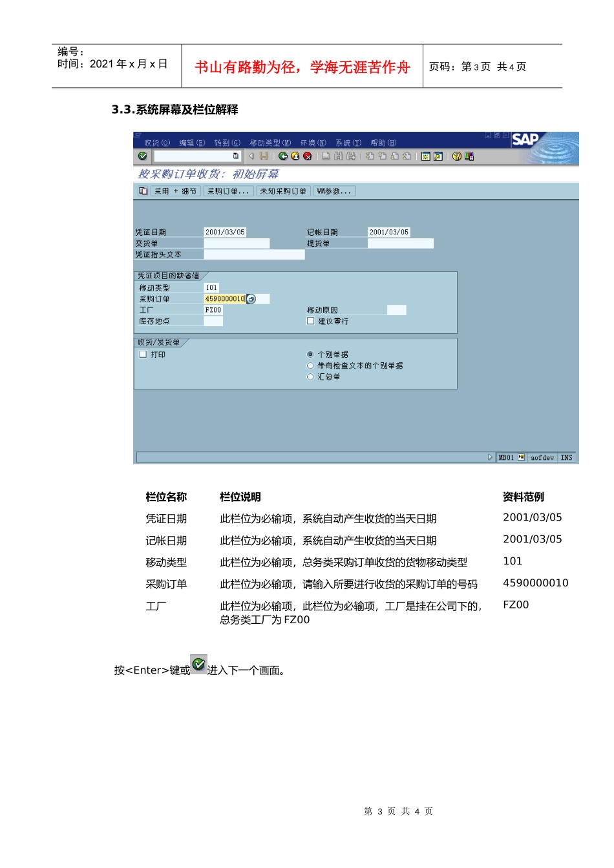
Task: Click the Create New Session icon
Action: [x=425, y=156]
